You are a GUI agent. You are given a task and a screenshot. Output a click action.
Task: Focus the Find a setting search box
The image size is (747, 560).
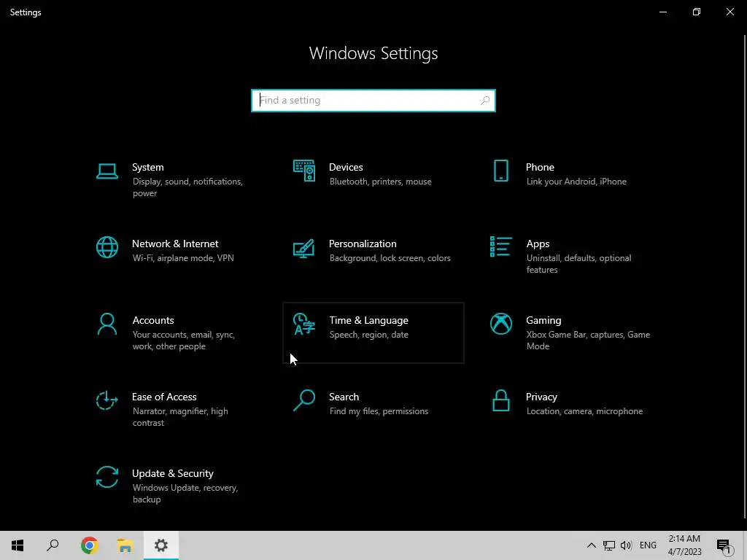coord(373,101)
